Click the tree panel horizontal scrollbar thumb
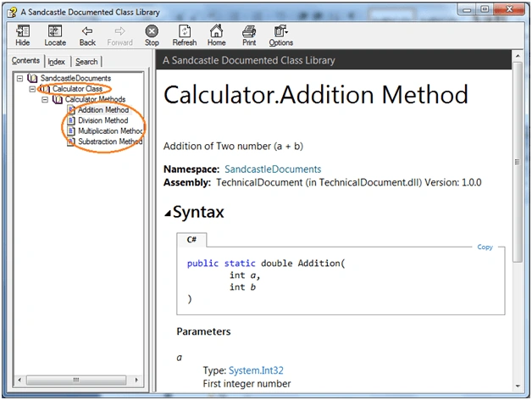This screenshot has height=400, width=532. pyautogui.click(x=76, y=380)
